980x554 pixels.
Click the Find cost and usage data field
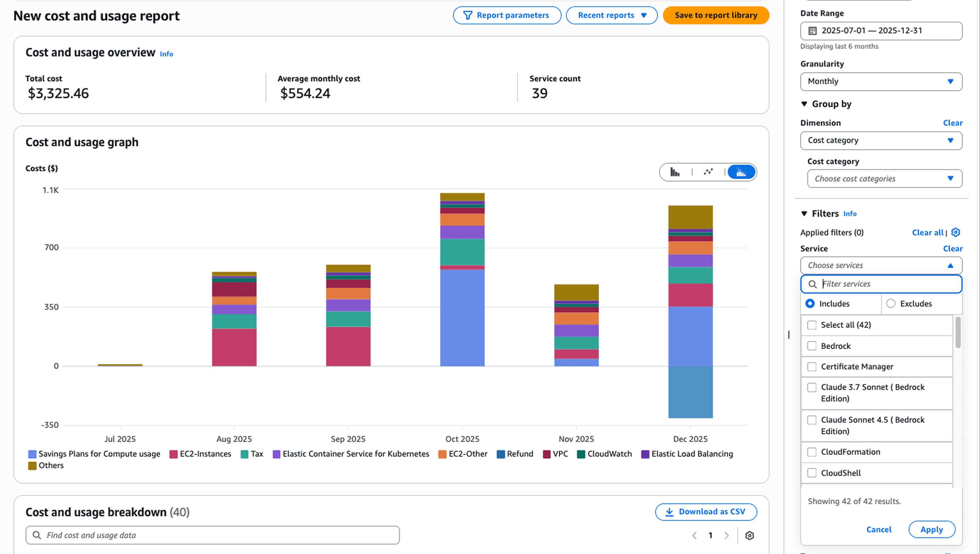click(212, 535)
